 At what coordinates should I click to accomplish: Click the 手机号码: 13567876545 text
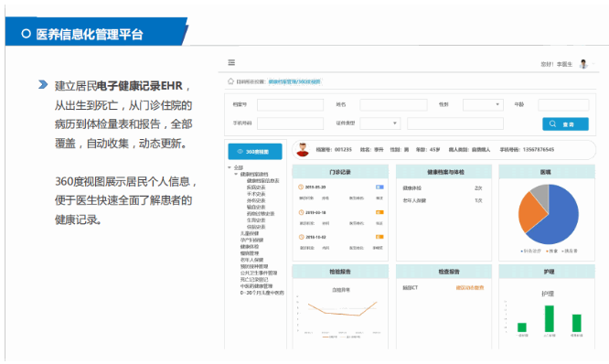pyautogui.click(x=527, y=150)
